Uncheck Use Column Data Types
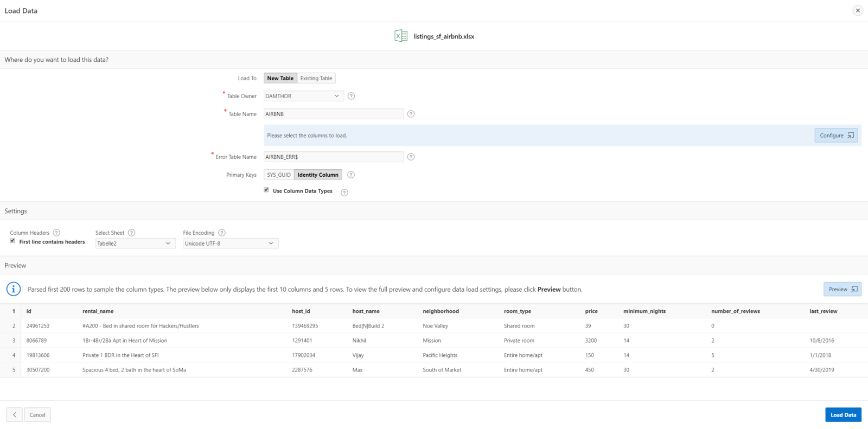 [266, 190]
